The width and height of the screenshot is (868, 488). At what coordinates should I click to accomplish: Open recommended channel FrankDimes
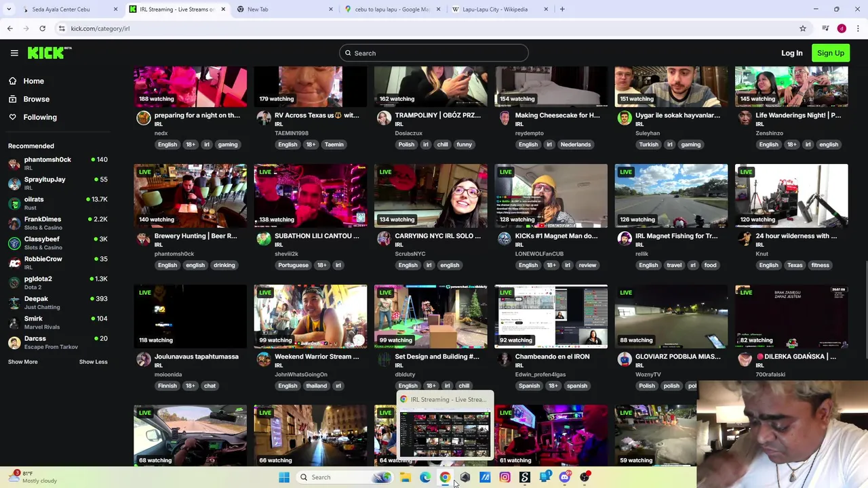[58, 223]
